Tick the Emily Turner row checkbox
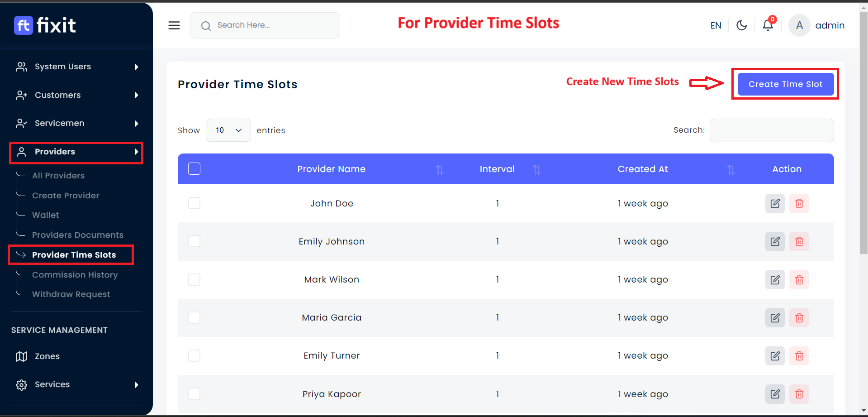868x417 pixels. point(194,355)
